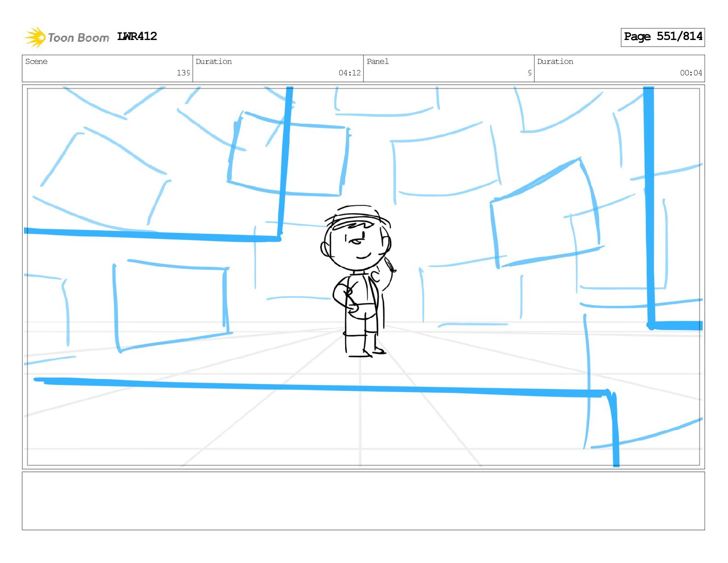Click the Panel label text

coord(378,62)
